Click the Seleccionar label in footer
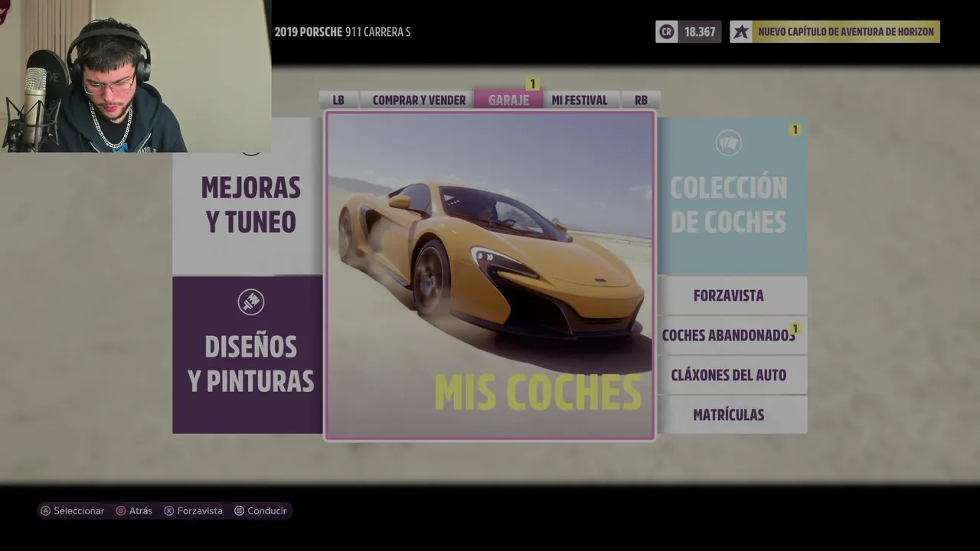Screen dimensions: 980x551 [x=79, y=510]
